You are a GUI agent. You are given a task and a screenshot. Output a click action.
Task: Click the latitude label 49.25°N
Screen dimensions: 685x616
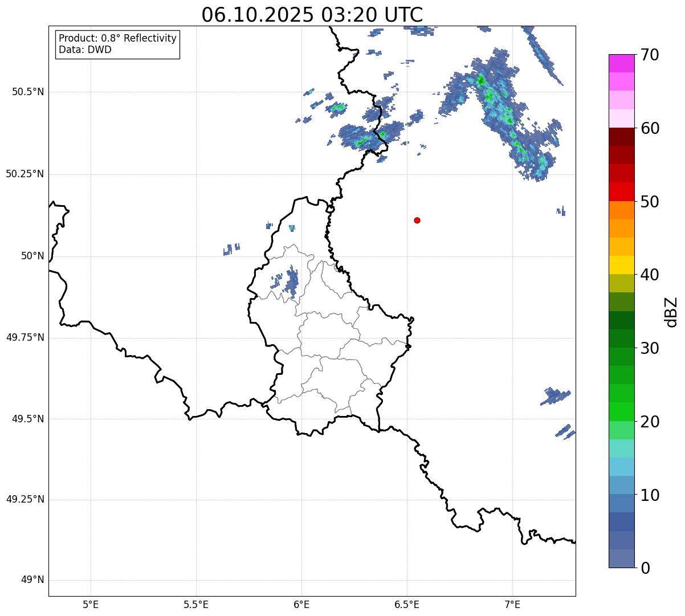pos(25,500)
